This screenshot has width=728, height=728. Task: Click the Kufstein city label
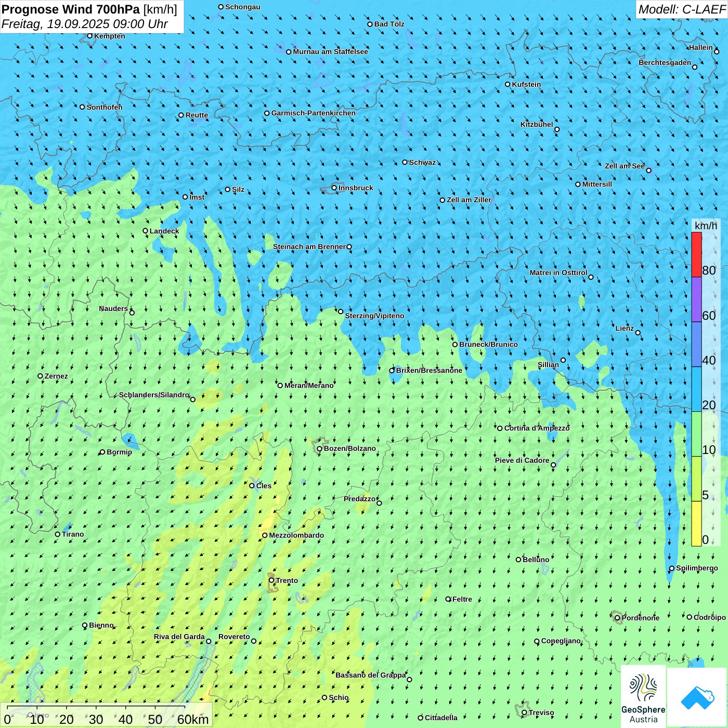point(526,84)
